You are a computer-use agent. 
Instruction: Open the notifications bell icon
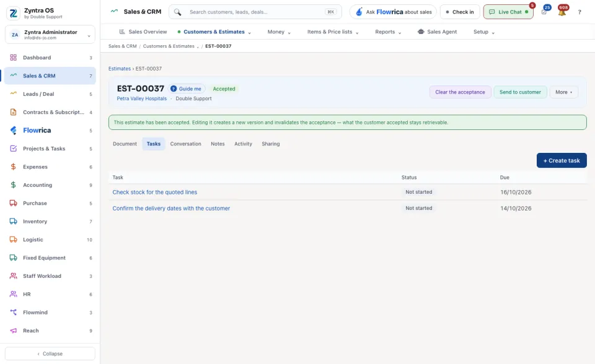pyautogui.click(x=562, y=12)
